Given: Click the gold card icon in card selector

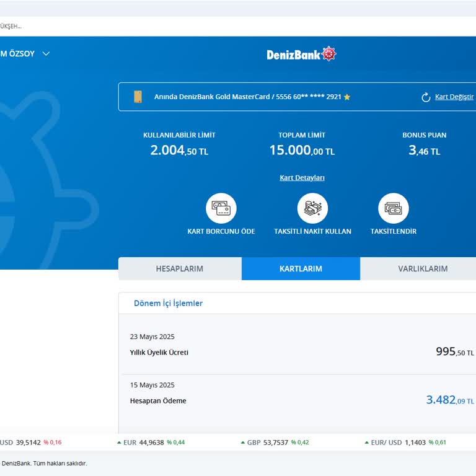Looking at the screenshot, I should click(138, 97).
